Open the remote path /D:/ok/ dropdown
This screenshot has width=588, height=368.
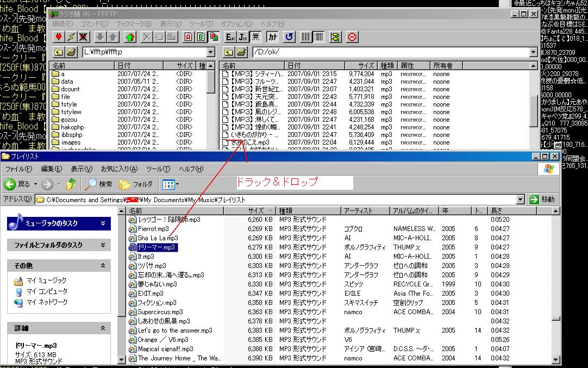(533, 52)
